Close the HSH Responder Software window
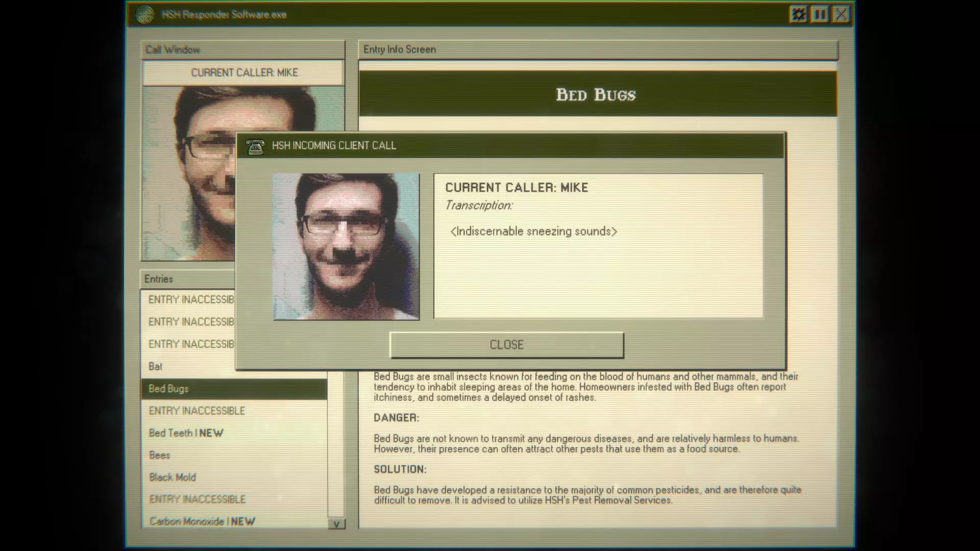980x551 pixels. tap(841, 14)
